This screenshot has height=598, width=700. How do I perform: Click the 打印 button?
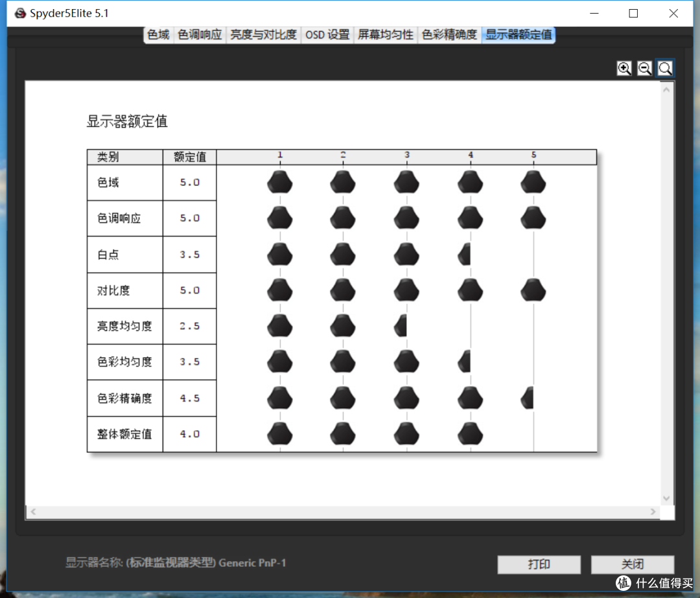click(539, 564)
